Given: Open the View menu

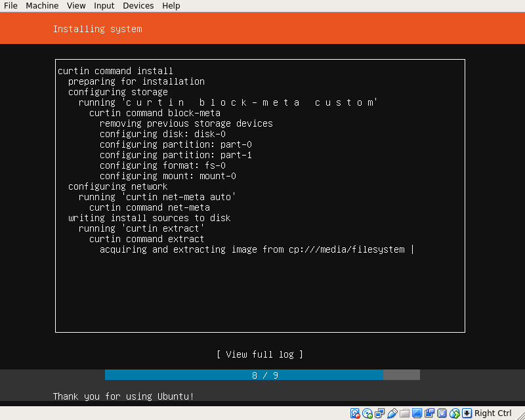Looking at the screenshot, I should 76,6.
